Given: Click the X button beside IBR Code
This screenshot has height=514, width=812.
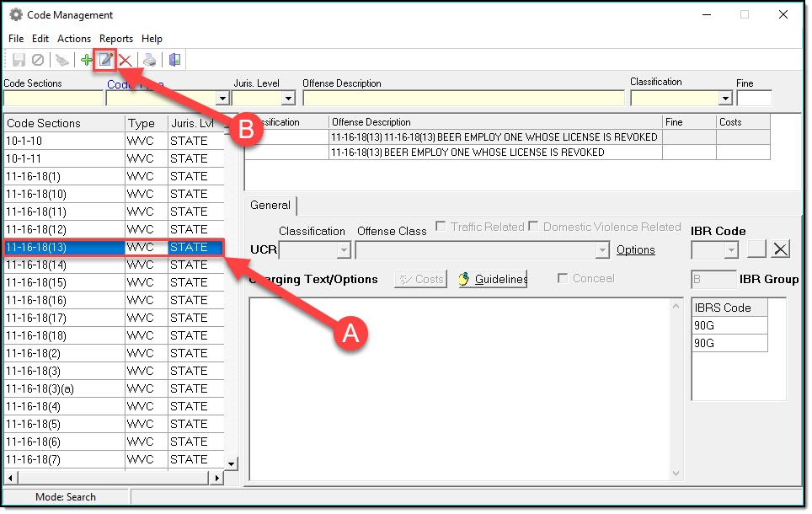Looking at the screenshot, I should tap(781, 249).
